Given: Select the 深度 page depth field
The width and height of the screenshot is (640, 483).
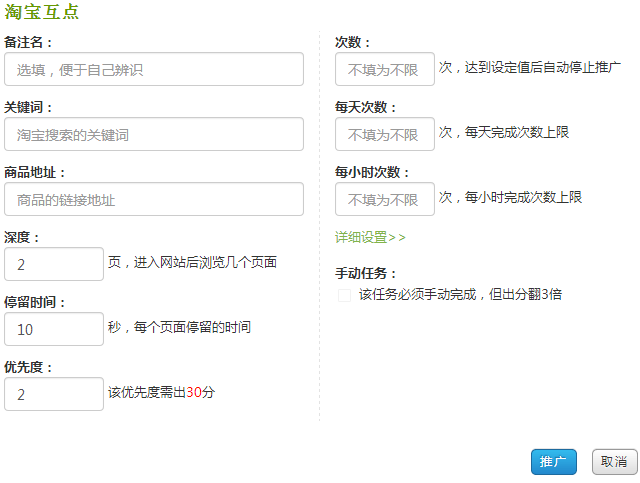Looking at the screenshot, I should tap(54, 264).
